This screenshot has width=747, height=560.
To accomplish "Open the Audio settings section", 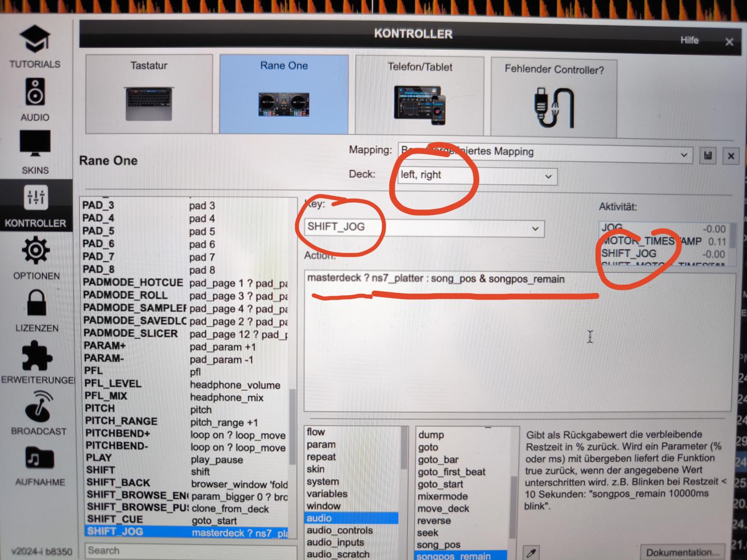I will 35,100.
